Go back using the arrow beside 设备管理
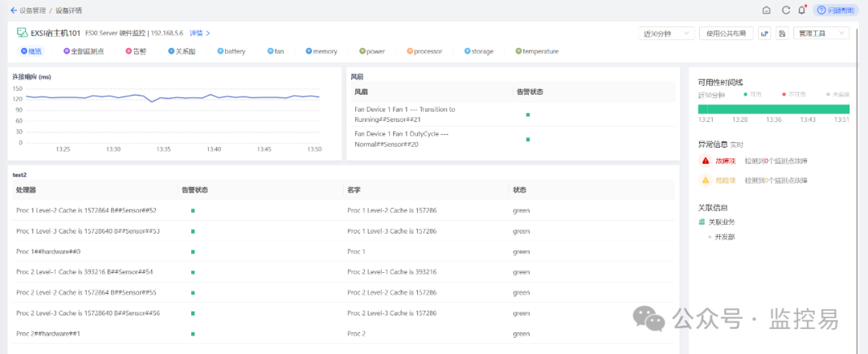This screenshot has width=868, height=354. coord(14,10)
